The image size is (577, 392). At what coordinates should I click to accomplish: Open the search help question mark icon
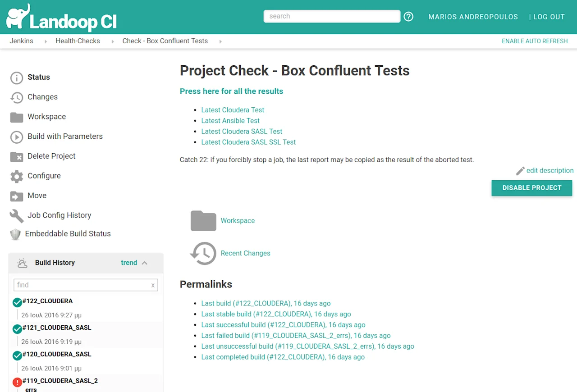(x=408, y=17)
